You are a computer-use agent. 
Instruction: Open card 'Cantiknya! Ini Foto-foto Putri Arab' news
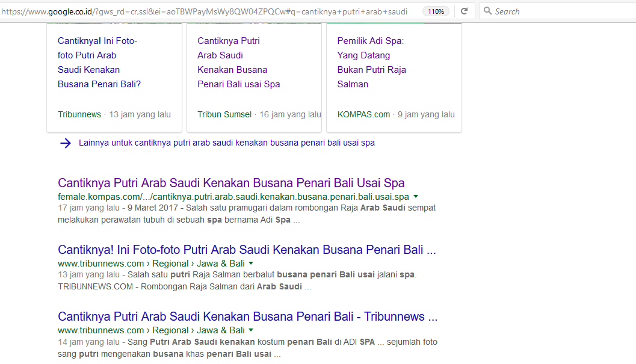click(99, 63)
